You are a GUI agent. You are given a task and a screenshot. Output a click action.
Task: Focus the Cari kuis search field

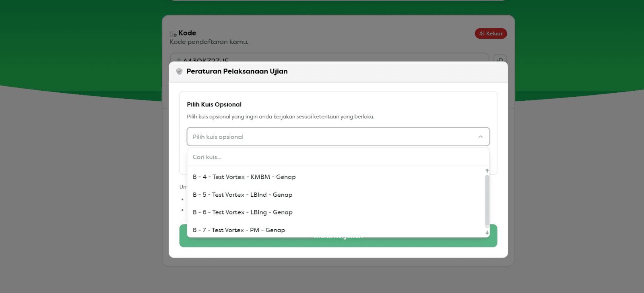point(338,157)
